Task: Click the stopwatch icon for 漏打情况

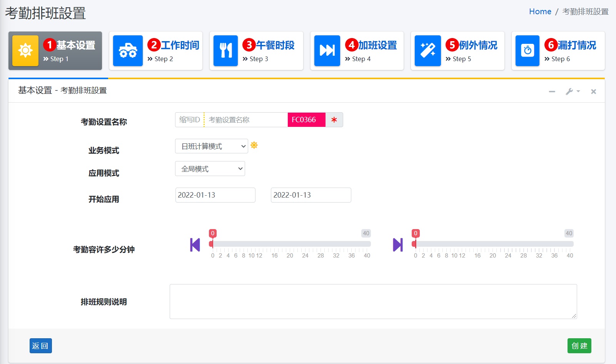Action: [x=527, y=51]
